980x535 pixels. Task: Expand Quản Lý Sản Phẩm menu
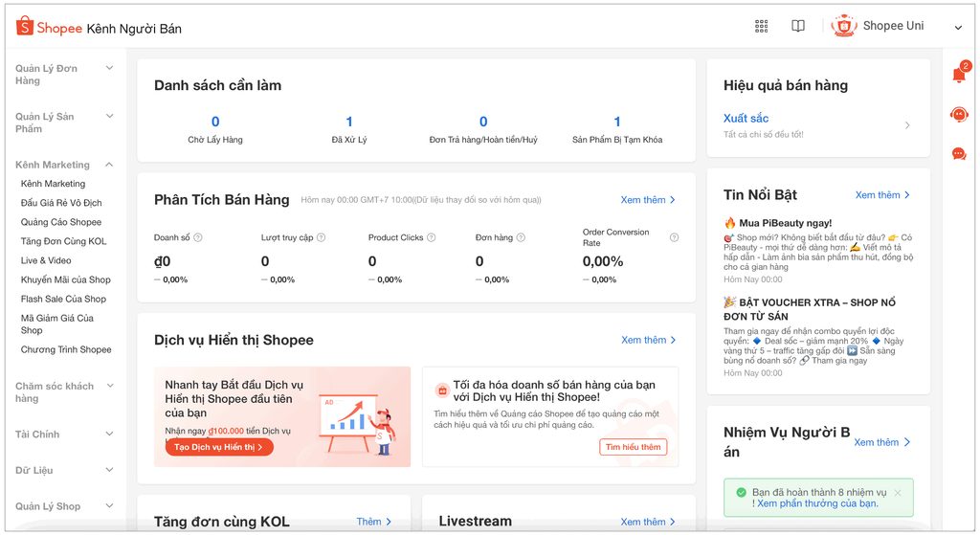coord(109,116)
